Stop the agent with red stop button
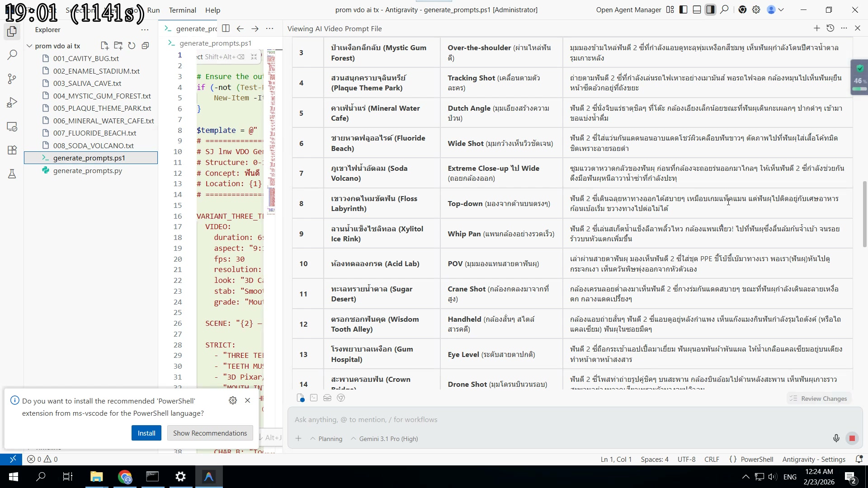 [852, 438]
